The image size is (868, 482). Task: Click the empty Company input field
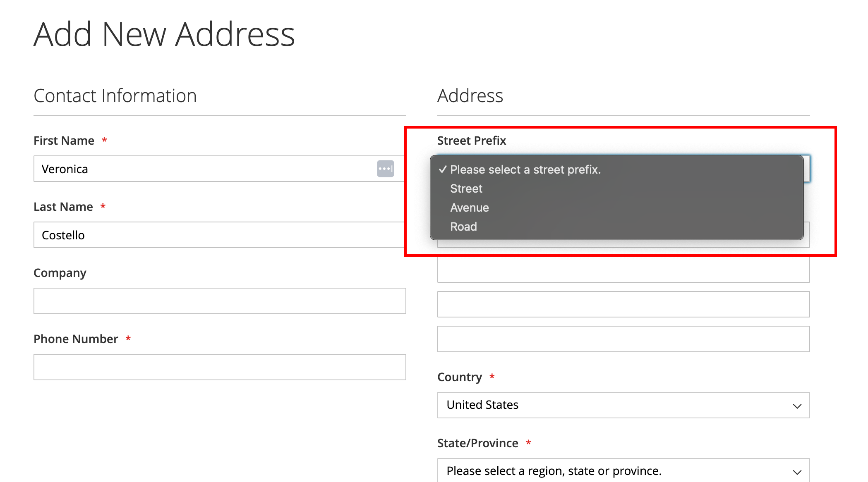pyautogui.click(x=220, y=301)
